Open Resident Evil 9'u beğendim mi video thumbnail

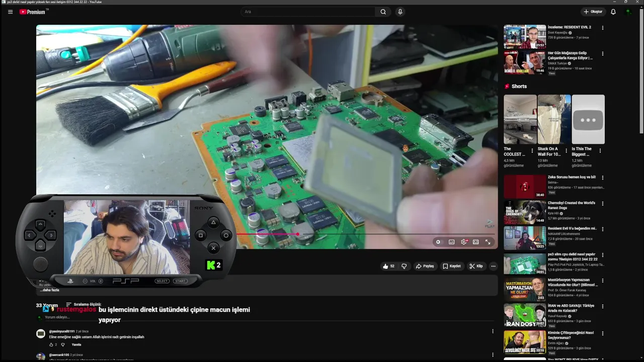[525, 238]
